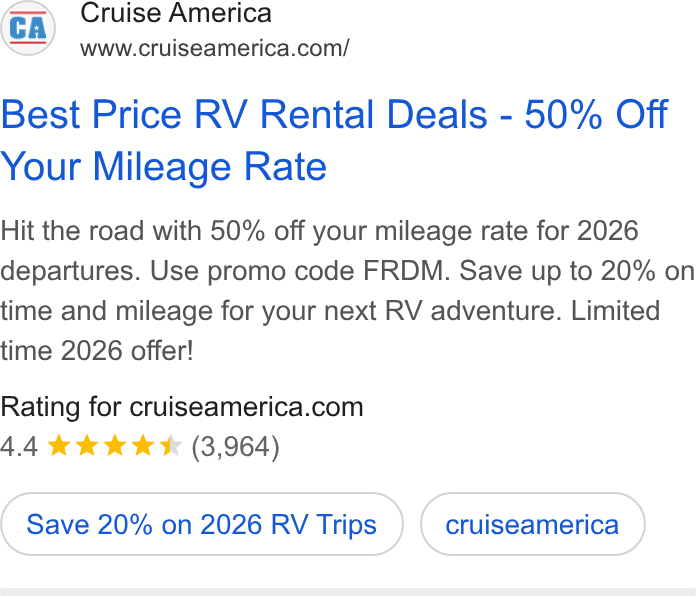Viewport: 696px width, 596px height.
Task: Click the second gold rating star
Action: click(x=87, y=445)
